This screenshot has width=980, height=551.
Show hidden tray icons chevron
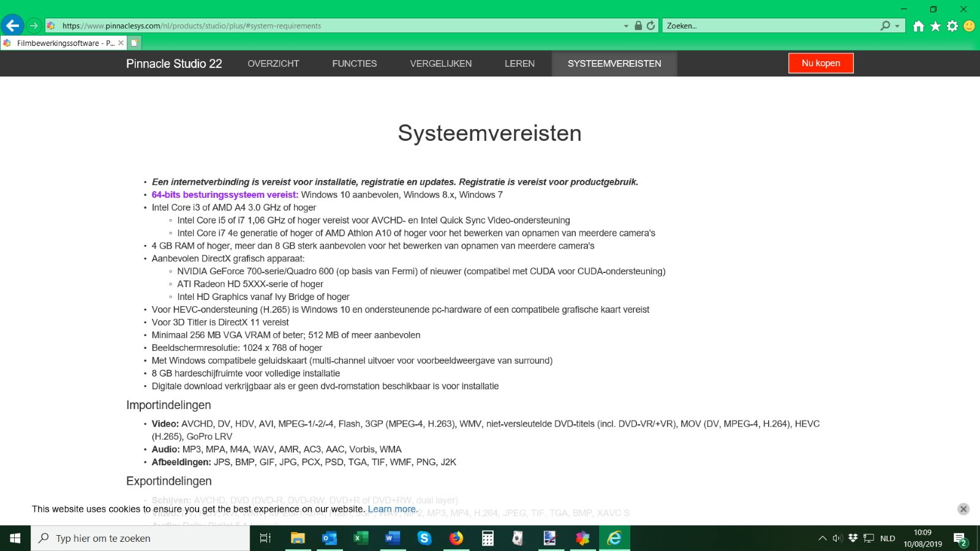[x=823, y=538]
